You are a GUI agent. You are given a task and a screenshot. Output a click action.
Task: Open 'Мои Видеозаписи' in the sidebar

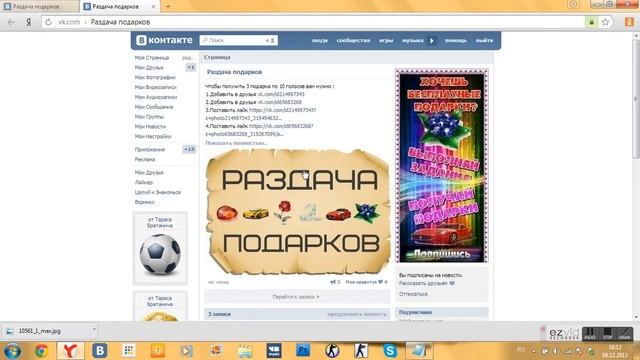[x=156, y=87]
